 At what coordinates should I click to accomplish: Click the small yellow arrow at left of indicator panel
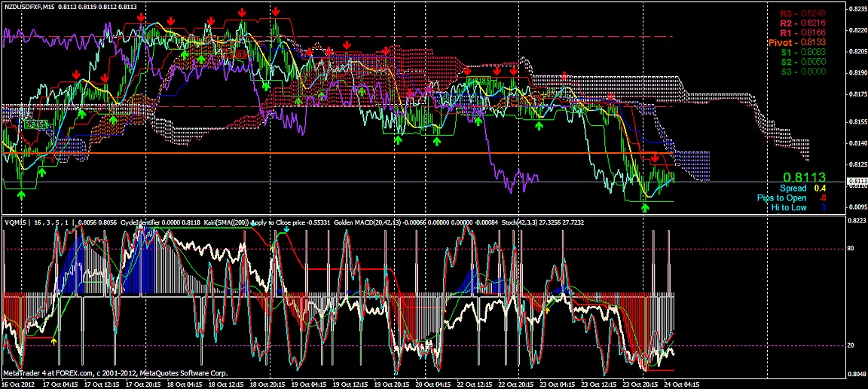click(53, 341)
